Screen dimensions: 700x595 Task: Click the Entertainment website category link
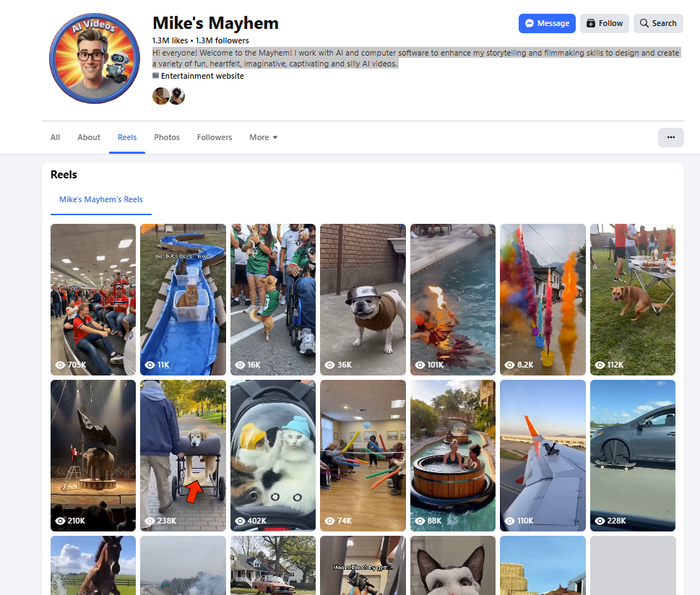[x=202, y=76]
